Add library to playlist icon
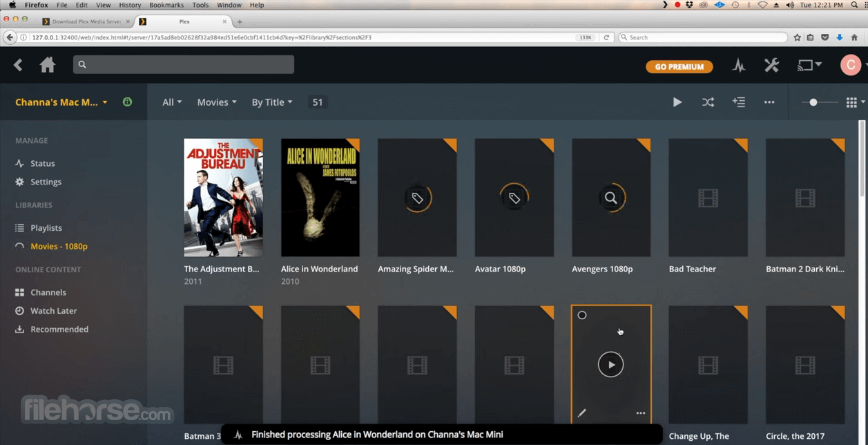868x445 pixels. (739, 102)
